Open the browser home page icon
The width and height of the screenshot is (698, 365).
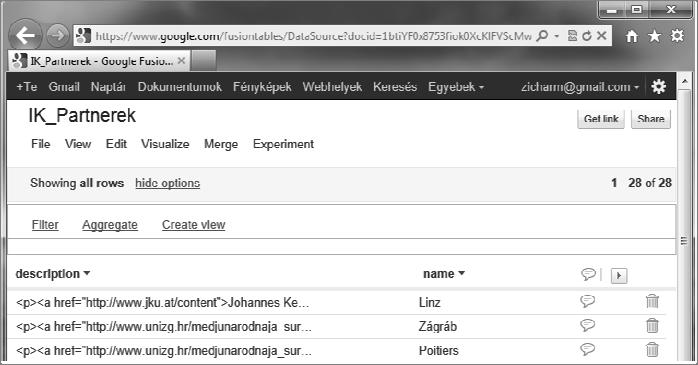pyautogui.click(x=632, y=36)
